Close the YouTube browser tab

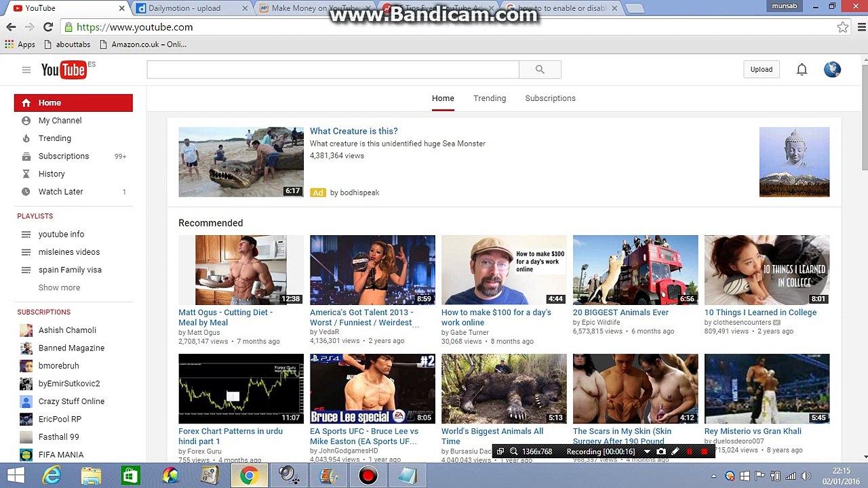click(x=122, y=8)
